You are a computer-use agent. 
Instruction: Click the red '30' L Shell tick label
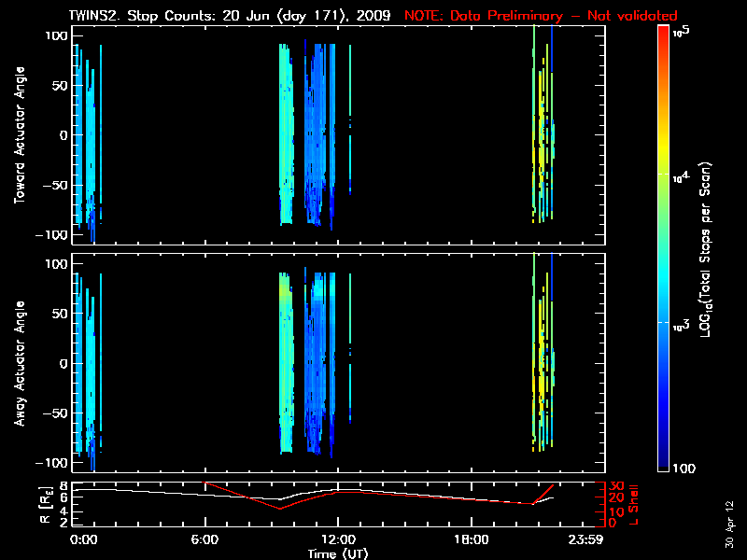(615, 486)
